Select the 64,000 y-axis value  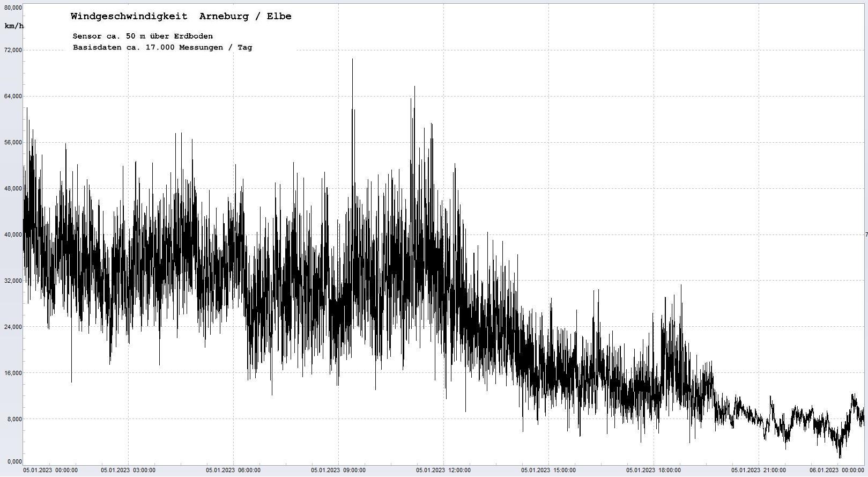13,96
